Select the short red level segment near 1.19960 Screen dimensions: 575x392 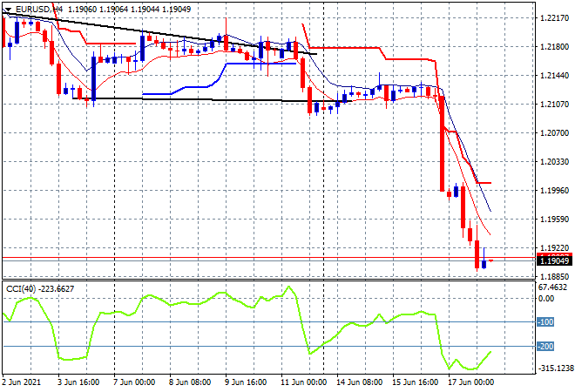pos(484,183)
